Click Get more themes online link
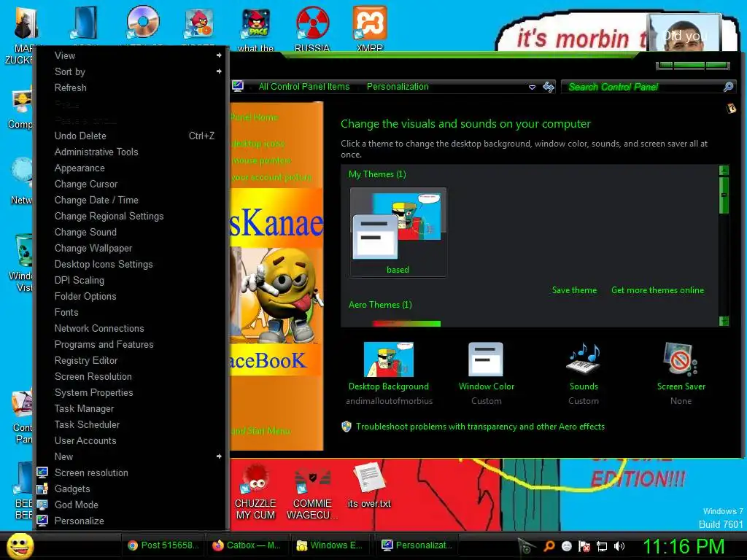Viewport: 747px width, 560px height. 657,290
